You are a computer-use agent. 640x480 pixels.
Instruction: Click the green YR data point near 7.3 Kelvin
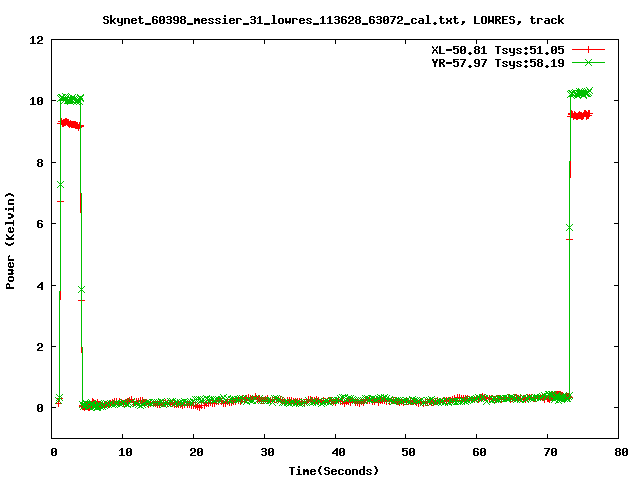coord(60,184)
